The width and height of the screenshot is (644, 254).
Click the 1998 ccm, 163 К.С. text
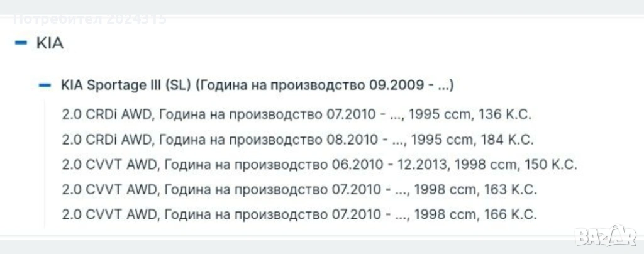pyautogui.click(x=475, y=189)
